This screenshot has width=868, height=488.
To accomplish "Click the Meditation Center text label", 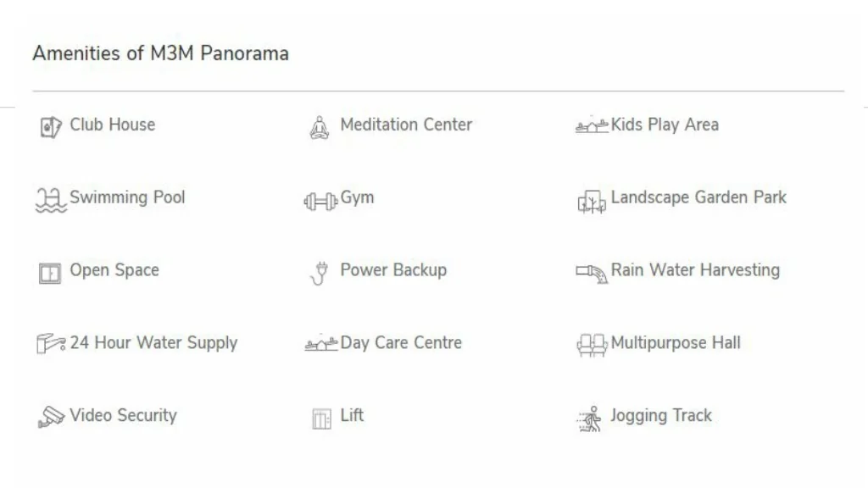I will (x=406, y=125).
